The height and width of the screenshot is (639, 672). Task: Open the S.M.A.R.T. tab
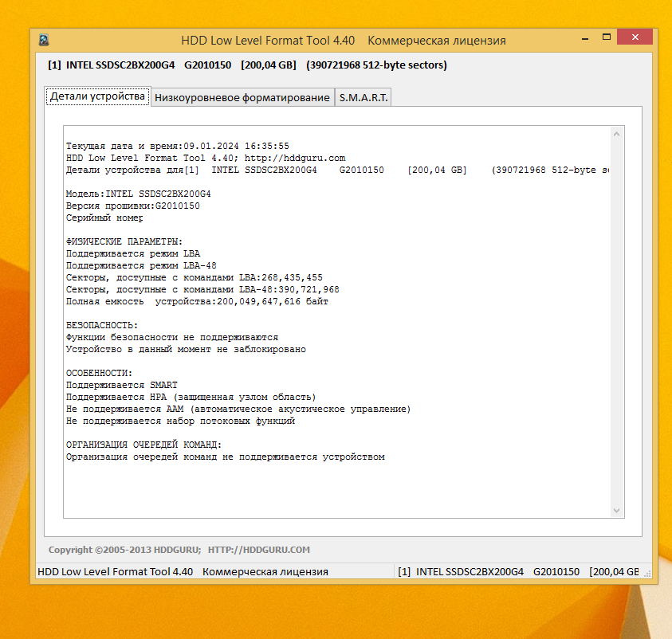364,98
